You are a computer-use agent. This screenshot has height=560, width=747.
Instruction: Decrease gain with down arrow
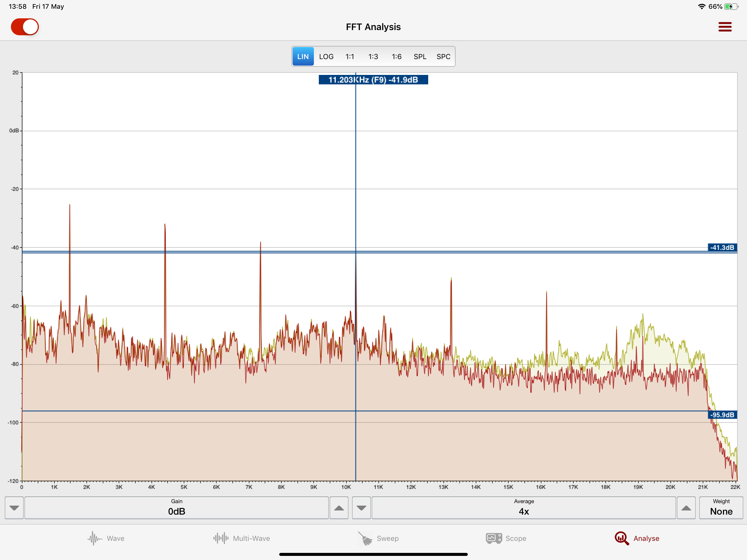pyautogui.click(x=14, y=508)
